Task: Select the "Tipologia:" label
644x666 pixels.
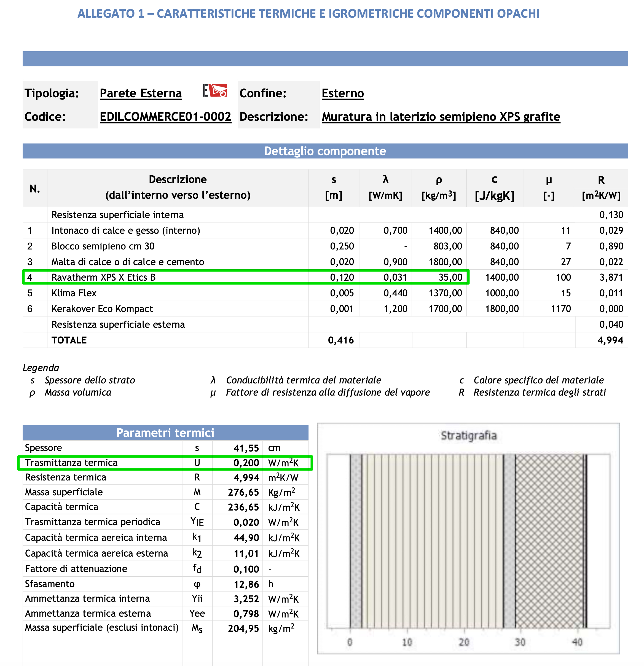Action: pyautogui.click(x=52, y=93)
